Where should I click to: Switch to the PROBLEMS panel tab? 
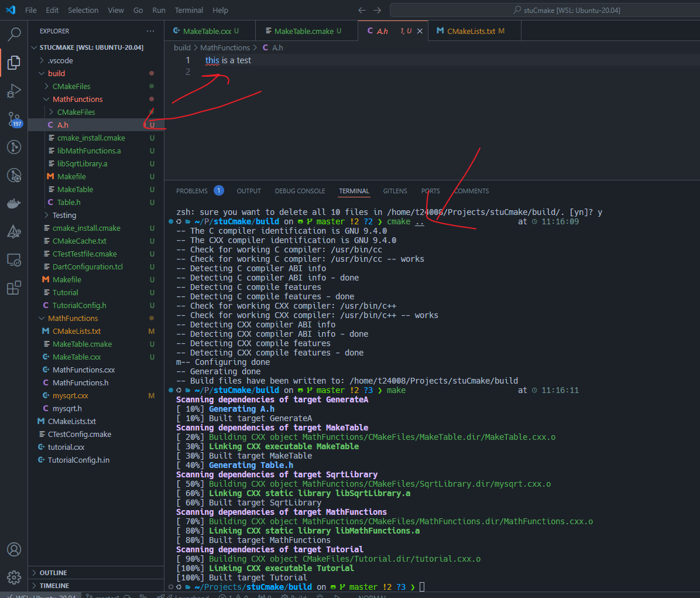click(x=192, y=191)
